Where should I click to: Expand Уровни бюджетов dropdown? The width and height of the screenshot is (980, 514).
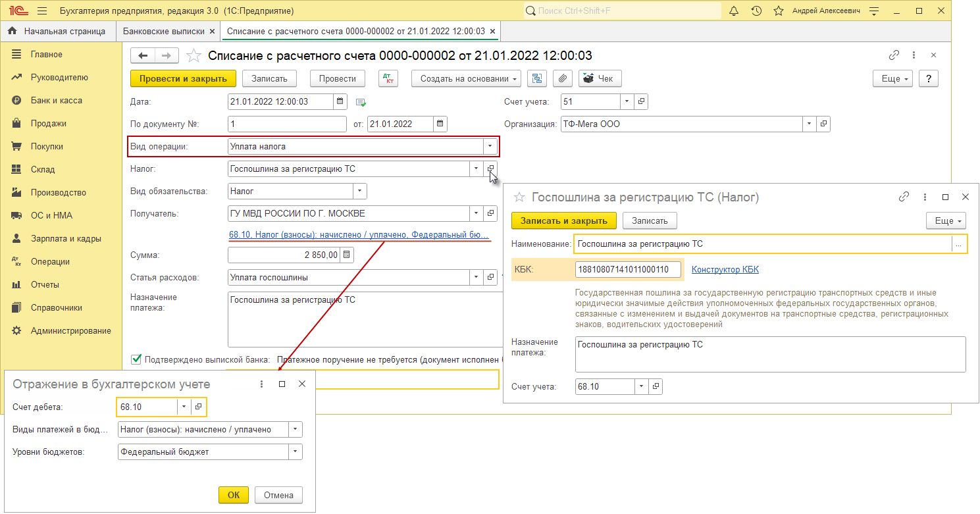click(296, 451)
